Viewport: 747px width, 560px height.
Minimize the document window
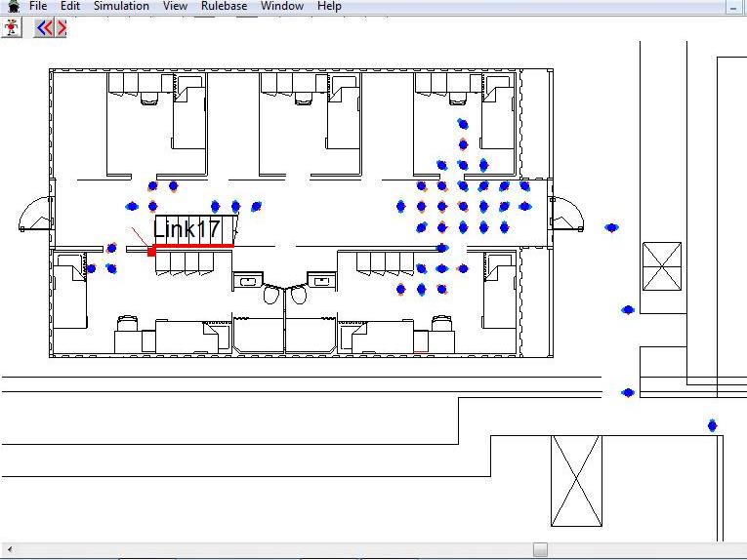click(733, 7)
